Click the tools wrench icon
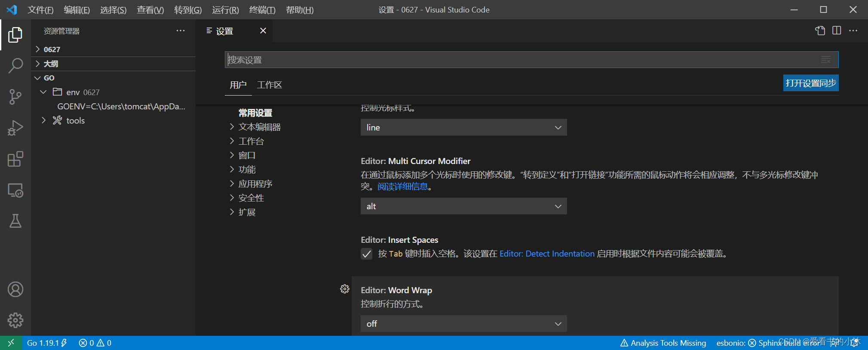The height and width of the screenshot is (350, 868). click(x=58, y=121)
